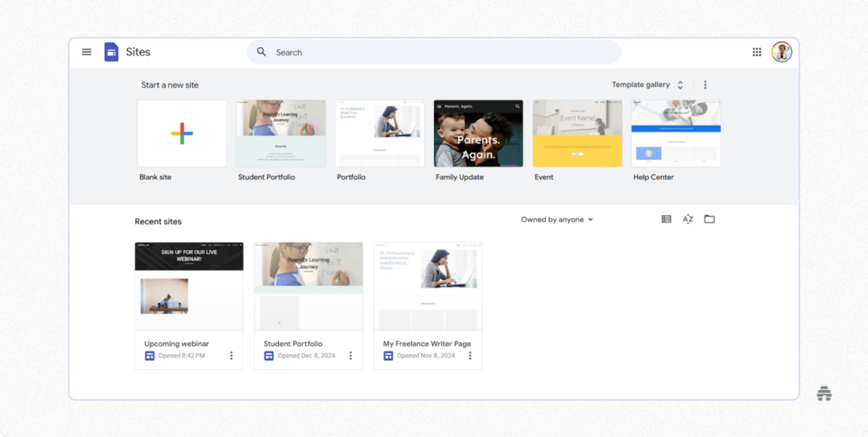868x437 pixels.
Task: Open the Upcoming webinar site
Action: 189,286
